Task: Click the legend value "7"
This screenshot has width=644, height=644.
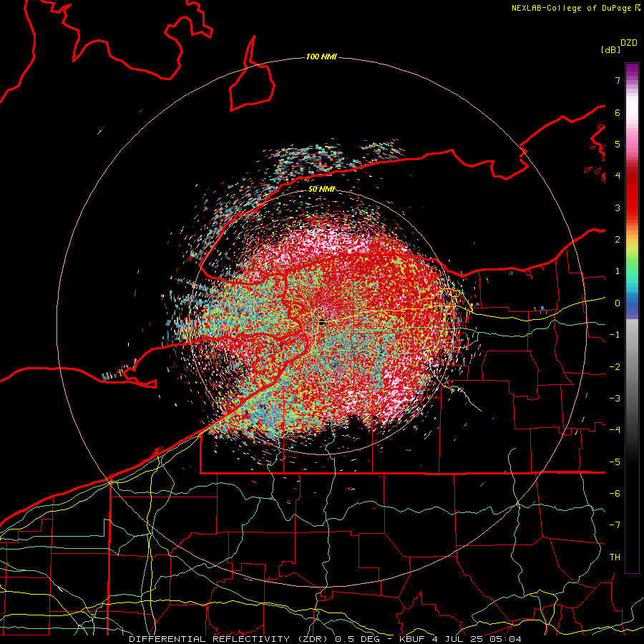Action: coord(618,80)
